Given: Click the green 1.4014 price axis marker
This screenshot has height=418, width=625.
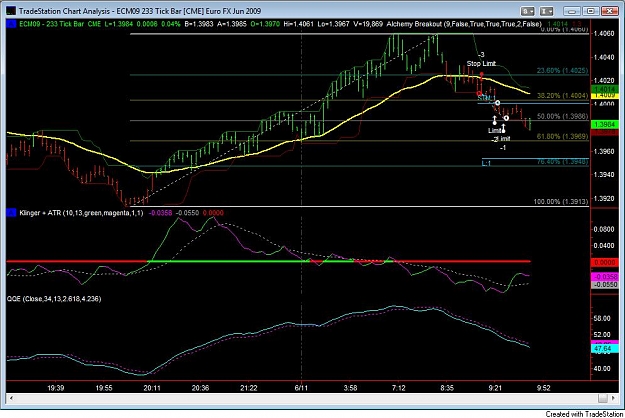Looking at the screenshot, I should tap(605, 89).
